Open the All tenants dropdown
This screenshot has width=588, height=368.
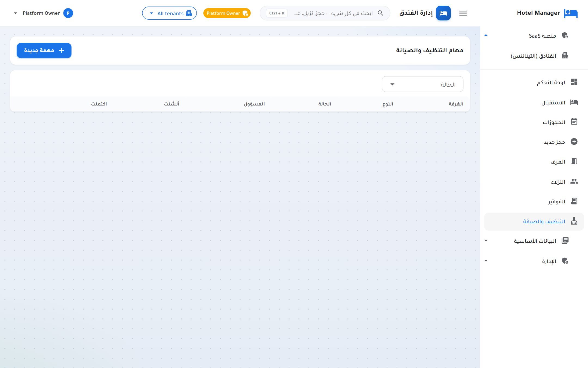point(169,13)
